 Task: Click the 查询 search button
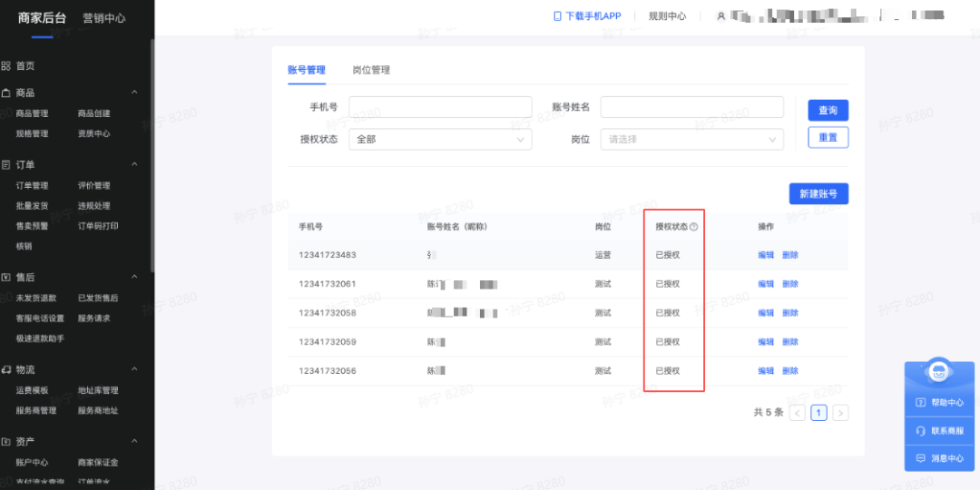(x=828, y=110)
